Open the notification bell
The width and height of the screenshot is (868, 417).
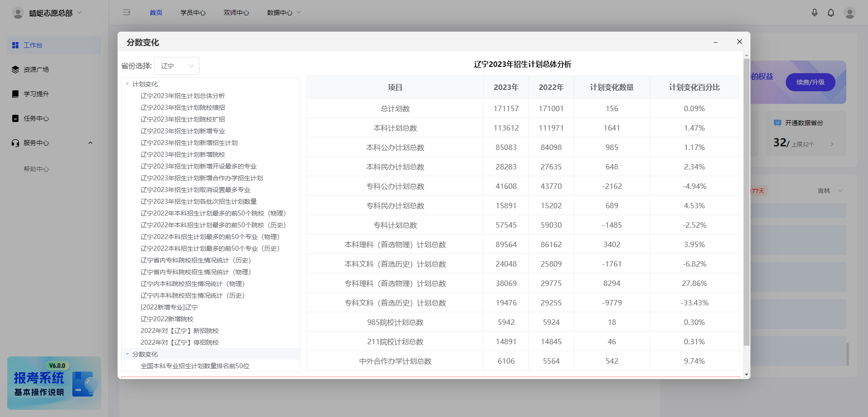[830, 13]
